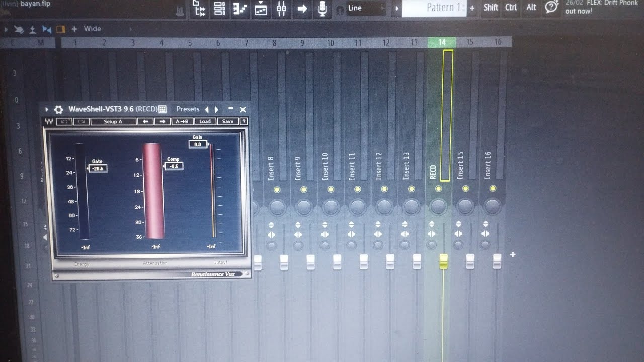
Task: Add an insert track with plus button
Action: [x=513, y=255]
